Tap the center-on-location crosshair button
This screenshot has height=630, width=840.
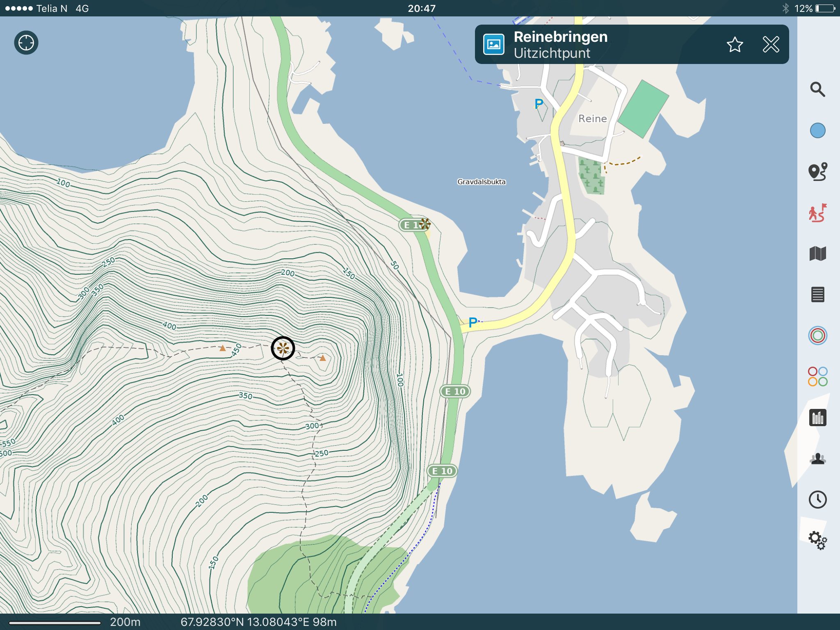(26, 43)
